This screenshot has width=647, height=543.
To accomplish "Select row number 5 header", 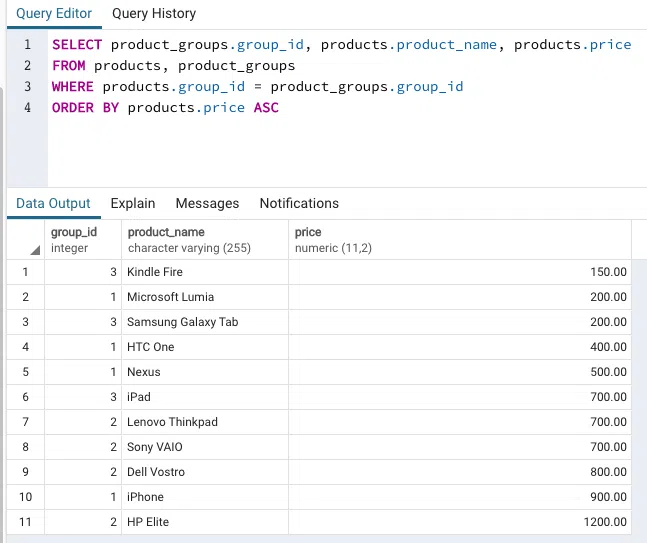I will [26, 372].
